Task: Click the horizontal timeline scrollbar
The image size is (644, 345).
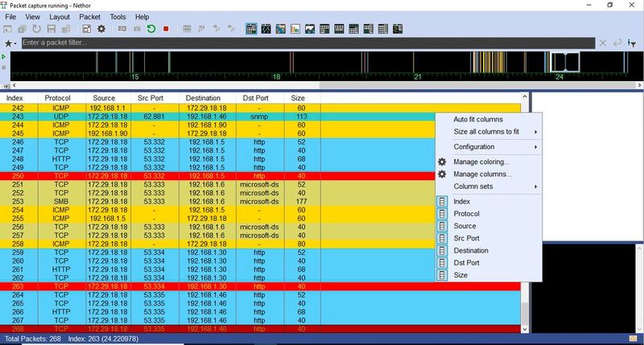Action: 161,84
